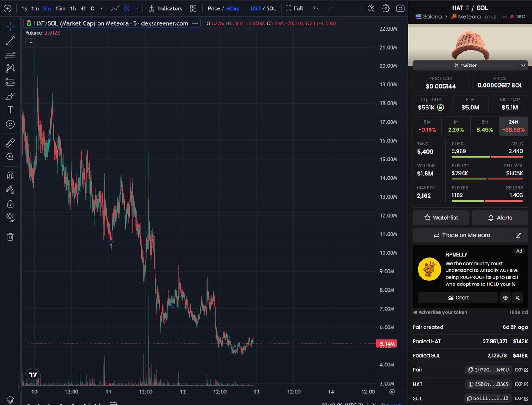Click Trade on Meteora

tap(462, 235)
